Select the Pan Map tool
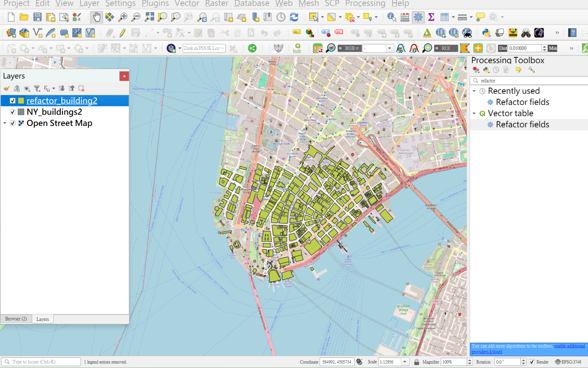Viewport: 588px width, 368px height. tap(96, 17)
